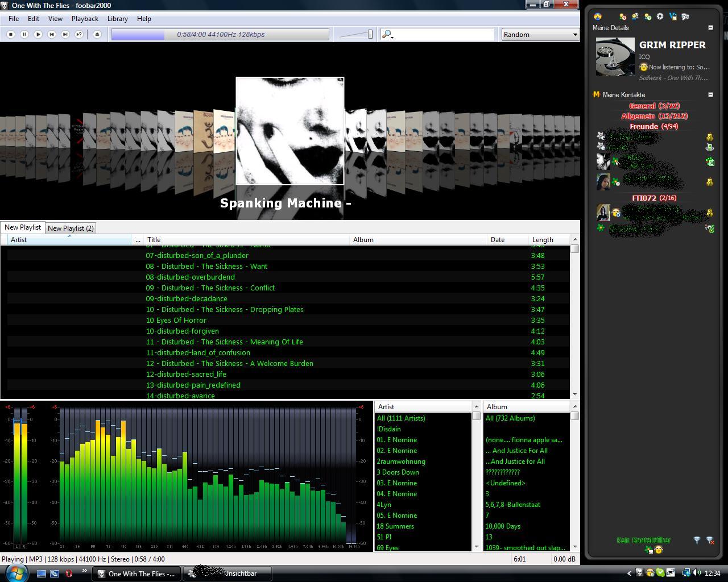The image size is (728, 582).
Task: Click the messenger main menu smiley icon
Action: 598,16
